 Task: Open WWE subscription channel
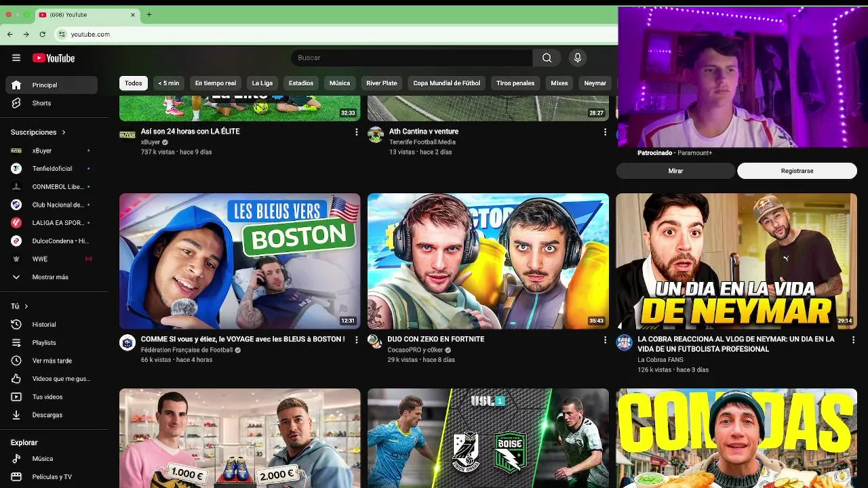tap(52, 259)
